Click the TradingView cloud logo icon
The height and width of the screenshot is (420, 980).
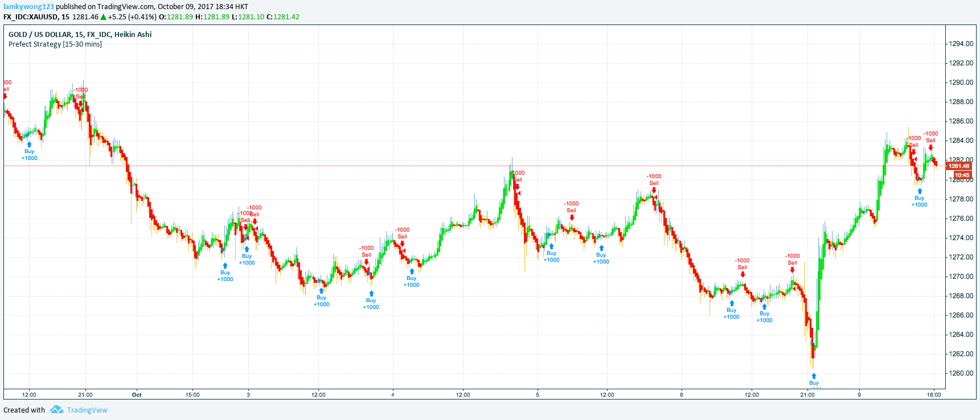point(56,410)
